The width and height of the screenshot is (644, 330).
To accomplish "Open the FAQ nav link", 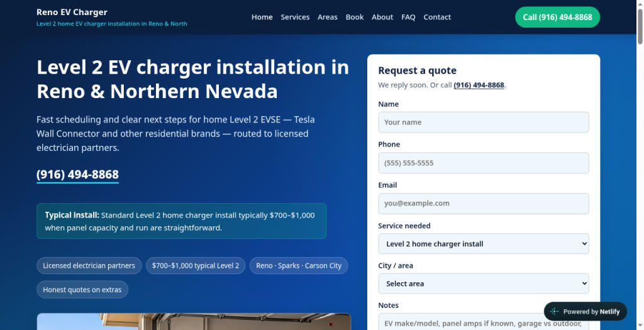I will [408, 17].
